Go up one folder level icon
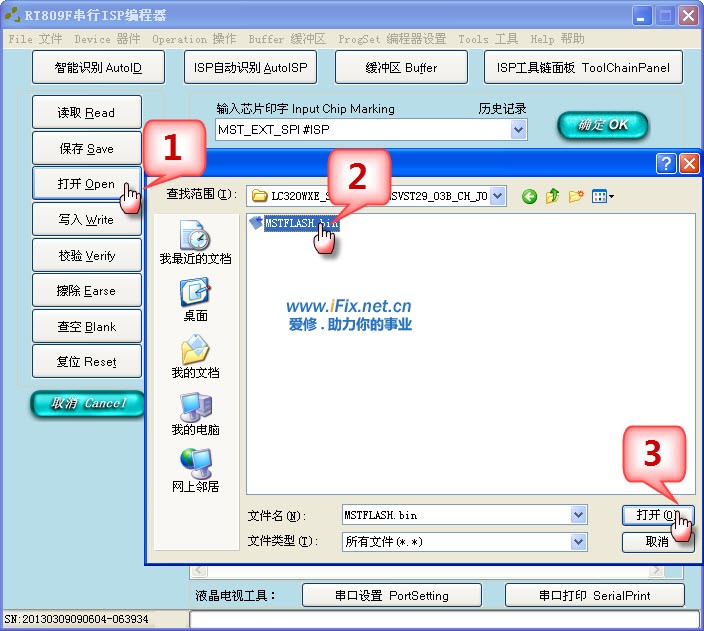Screen dimensions: 704x631 [x=552, y=196]
